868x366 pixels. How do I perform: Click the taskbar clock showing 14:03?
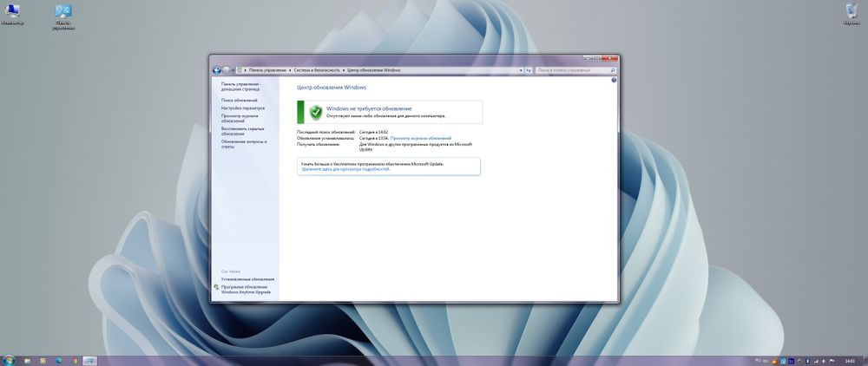point(850,361)
